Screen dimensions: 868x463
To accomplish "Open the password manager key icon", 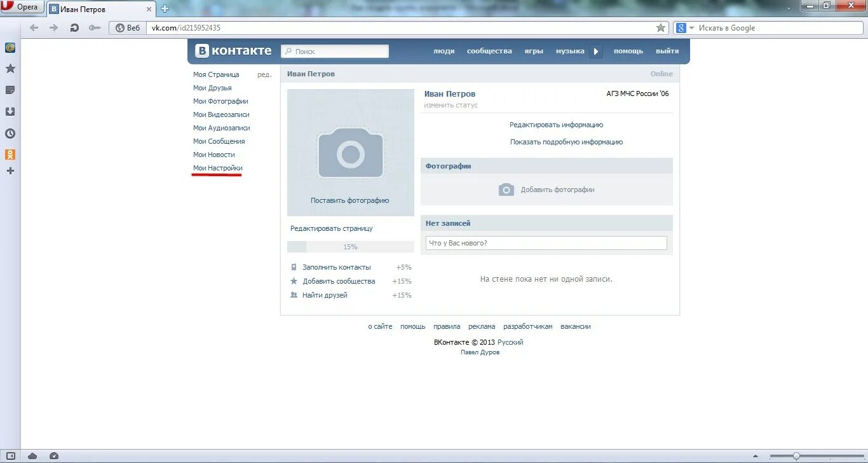I will tap(95, 28).
